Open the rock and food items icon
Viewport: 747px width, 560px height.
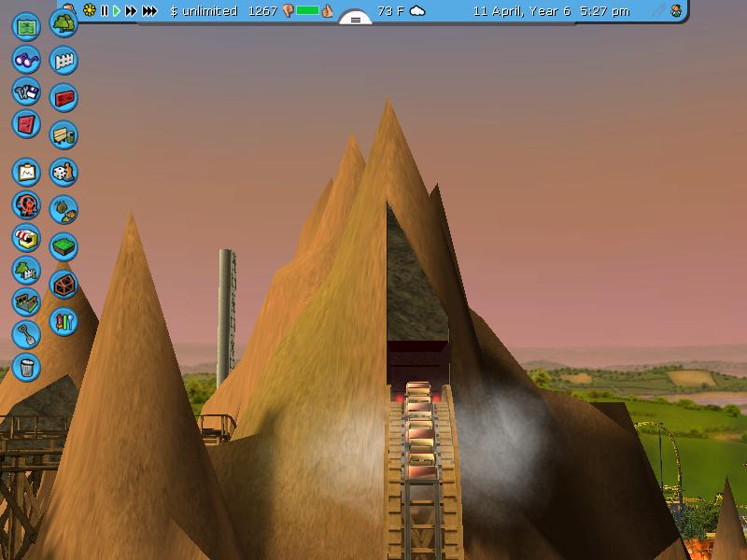63,209
